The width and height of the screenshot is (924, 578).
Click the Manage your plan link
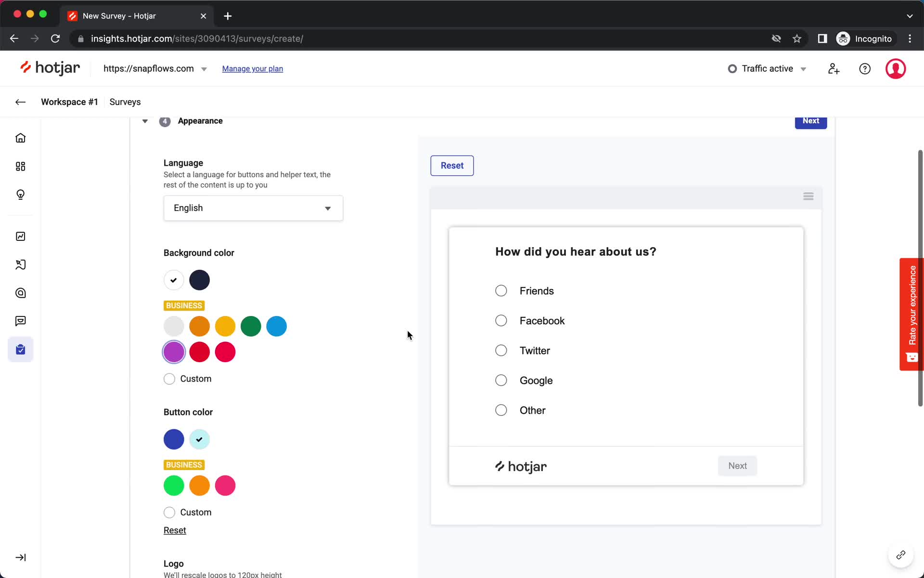(x=253, y=68)
